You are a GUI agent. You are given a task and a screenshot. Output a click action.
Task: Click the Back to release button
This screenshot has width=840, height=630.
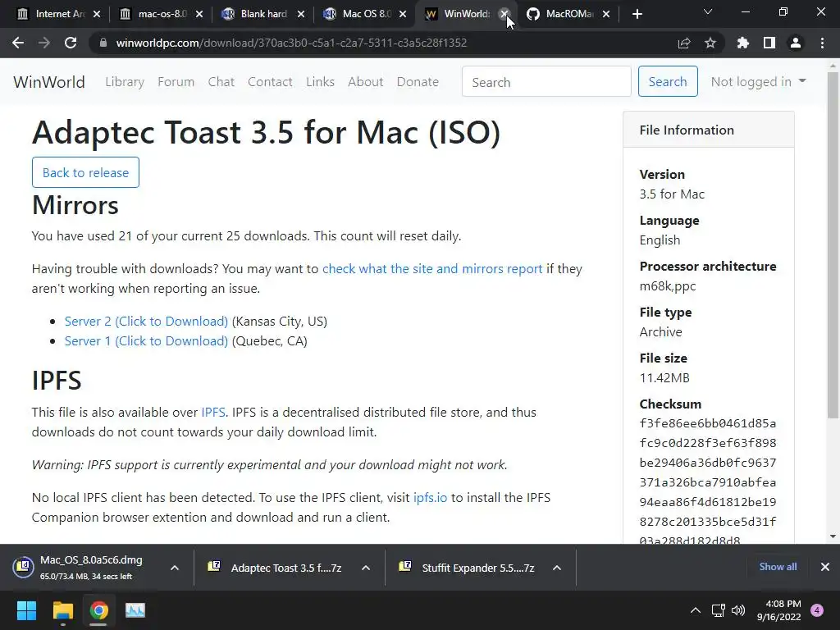click(85, 172)
